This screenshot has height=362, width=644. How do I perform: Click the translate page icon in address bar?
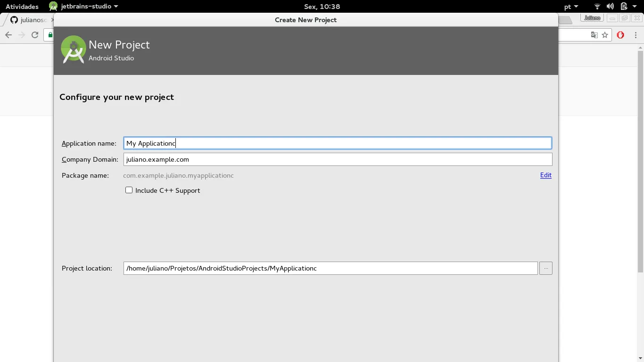point(594,35)
